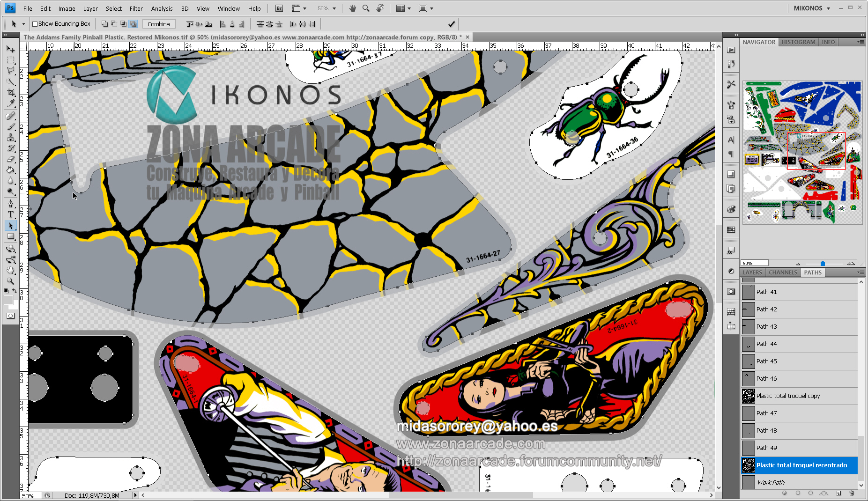Select the Crop tool
Image resolution: width=868 pixels, height=501 pixels.
11,93
